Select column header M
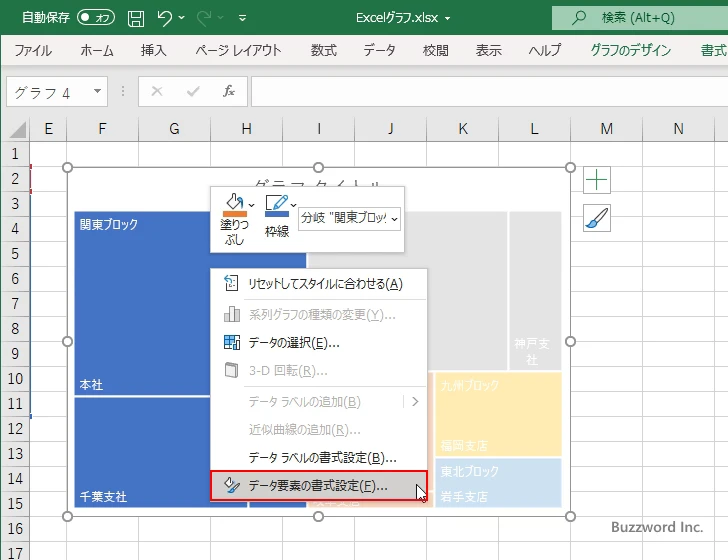 click(606, 129)
